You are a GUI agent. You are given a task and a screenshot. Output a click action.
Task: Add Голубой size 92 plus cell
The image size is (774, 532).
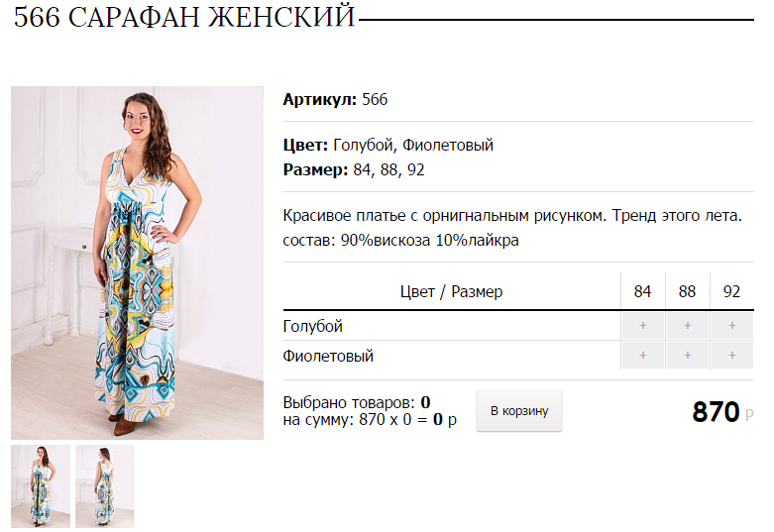(x=732, y=326)
